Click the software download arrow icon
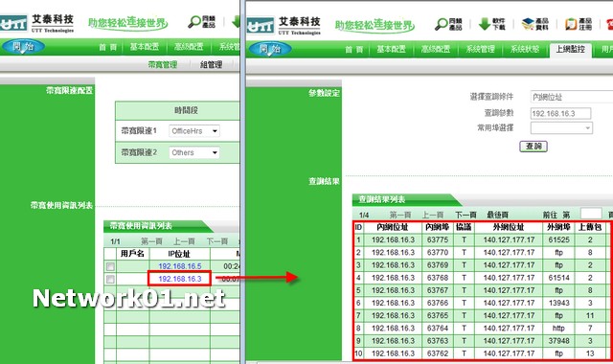Image resolution: width=613 pixels, height=364 pixels. 484,24
